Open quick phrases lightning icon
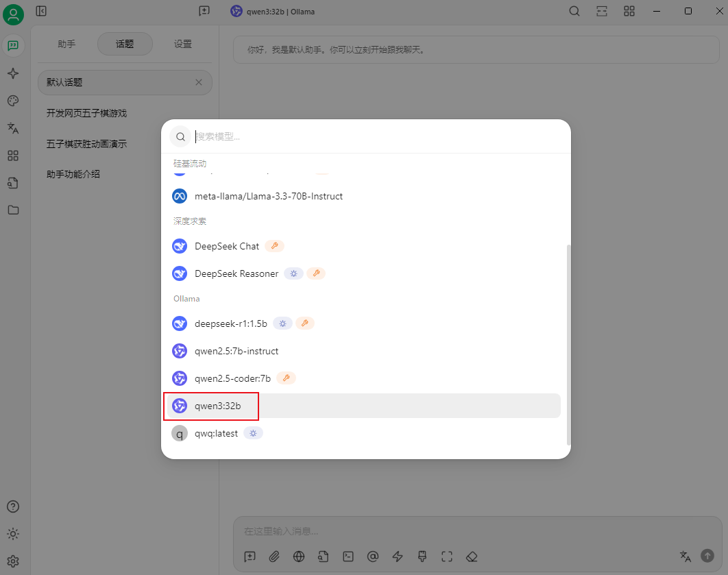The width and height of the screenshot is (728, 575). pos(398,556)
